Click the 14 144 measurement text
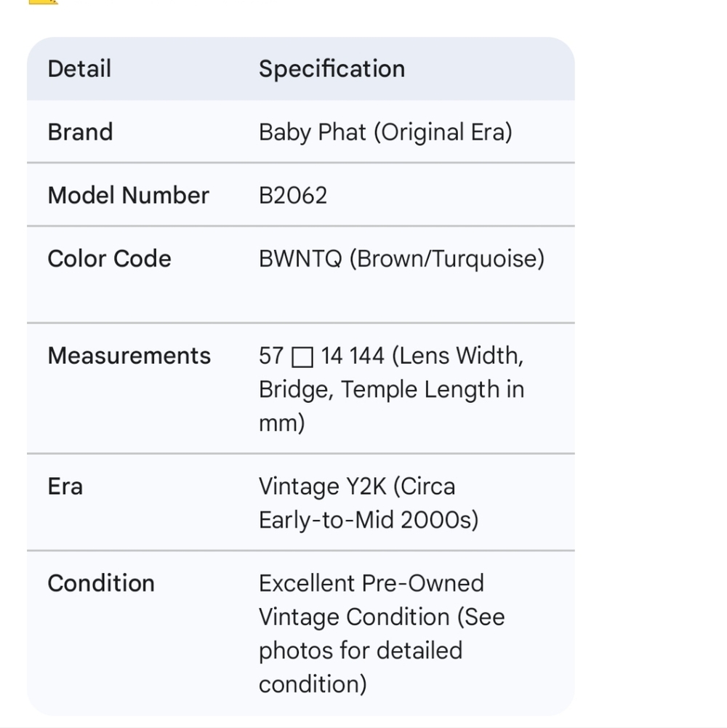 [x=353, y=356]
